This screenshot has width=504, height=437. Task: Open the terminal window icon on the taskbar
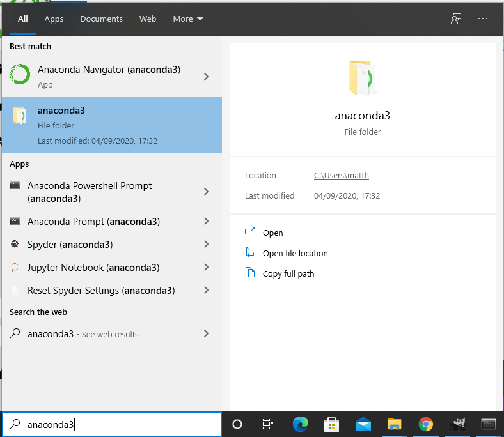pyautogui.click(x=488, y=424)
